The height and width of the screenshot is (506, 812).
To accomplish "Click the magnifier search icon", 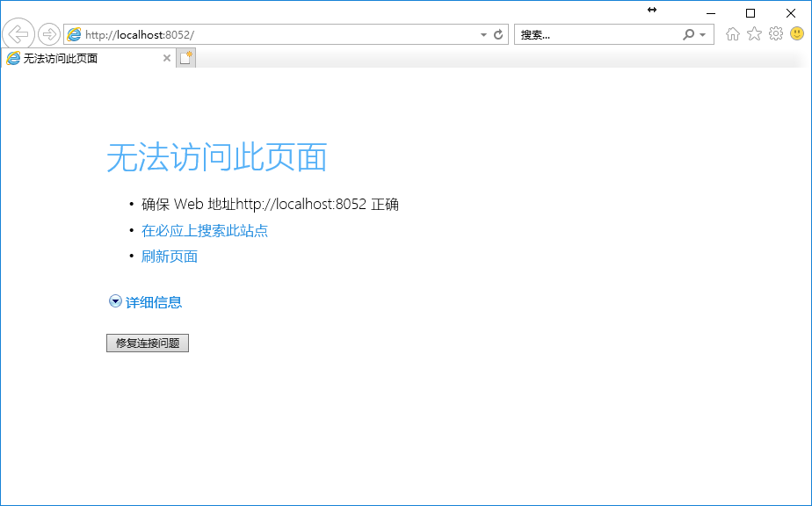I will tap(689, 34).
